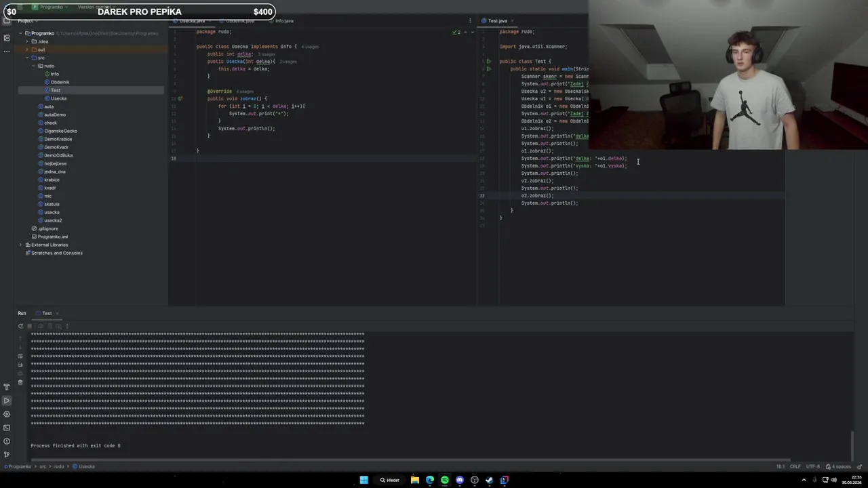This screenshot has width=868, height=488.
Task: Open clock and date in system tray
Action: 852,480
